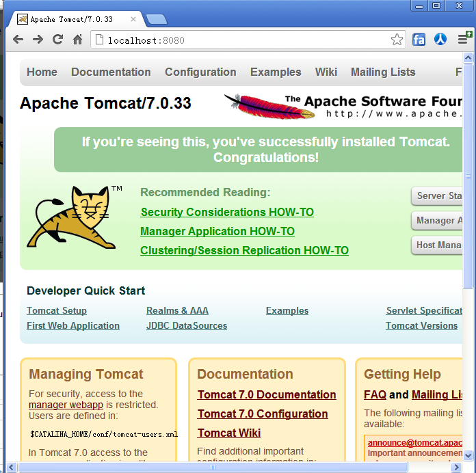Click the Managing Tomcat heading
Viewport: 476px width, 473px height.
(86, 374)
